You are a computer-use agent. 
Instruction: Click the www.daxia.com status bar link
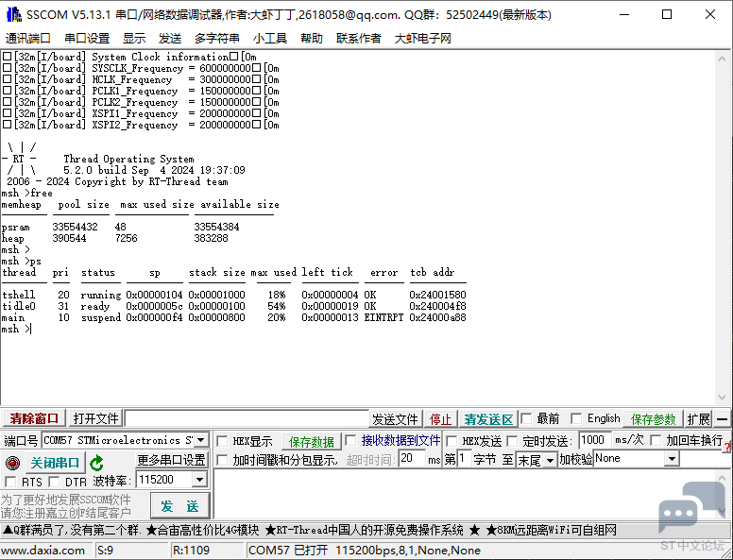(x=43, y=551)
